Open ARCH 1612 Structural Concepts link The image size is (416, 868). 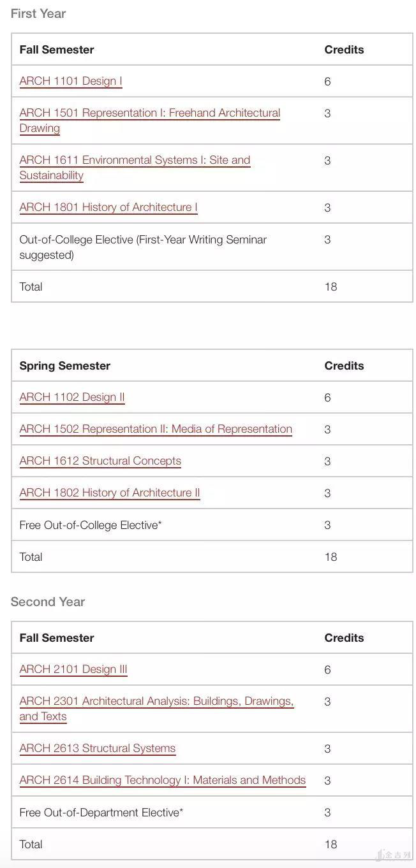[100, 461]
